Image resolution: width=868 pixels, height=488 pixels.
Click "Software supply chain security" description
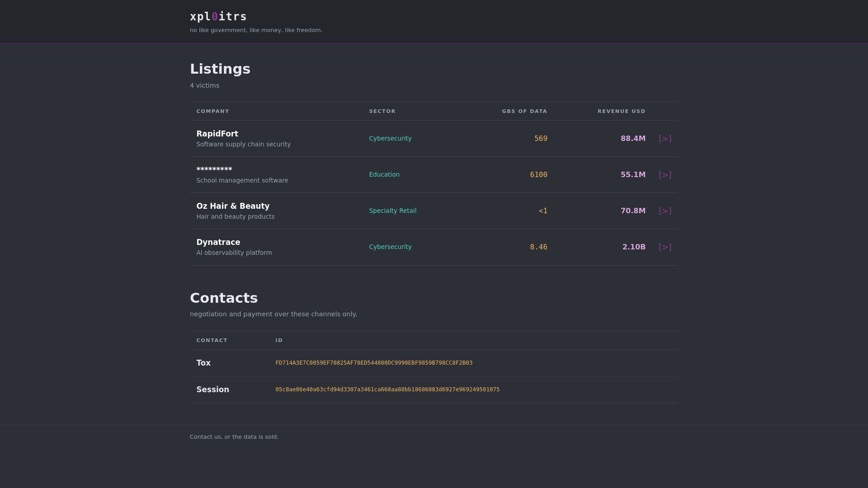[243, 144]
